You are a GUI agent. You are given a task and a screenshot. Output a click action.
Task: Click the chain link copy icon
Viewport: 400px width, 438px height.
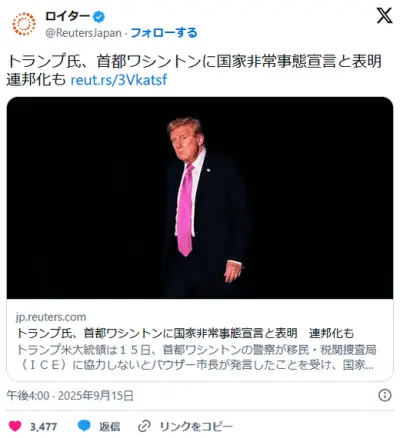(x=144, y=426)
